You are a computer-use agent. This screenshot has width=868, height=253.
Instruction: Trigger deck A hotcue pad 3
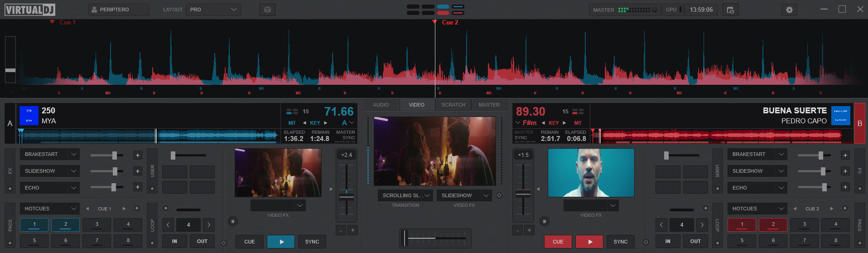[x=97, y=224]
